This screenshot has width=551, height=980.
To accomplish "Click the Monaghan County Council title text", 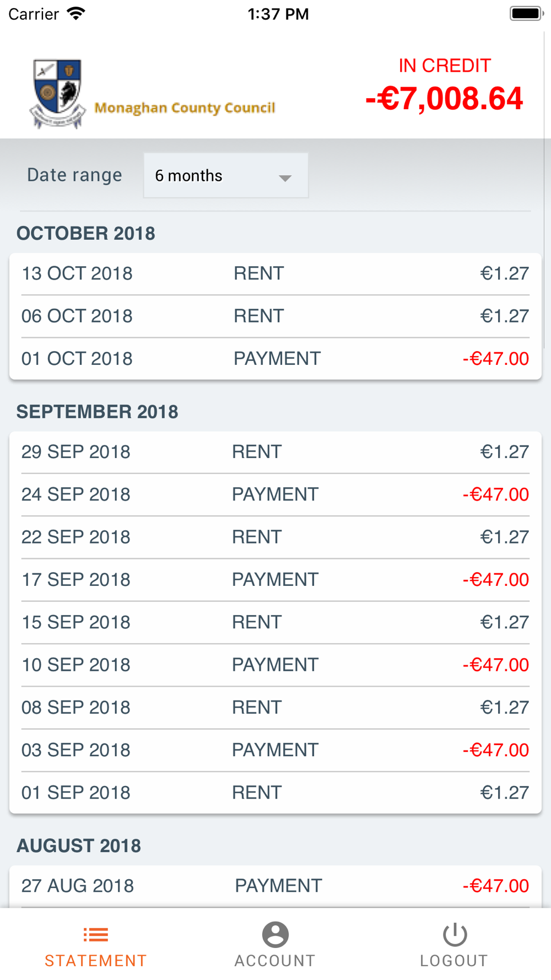I will (185, 108).
